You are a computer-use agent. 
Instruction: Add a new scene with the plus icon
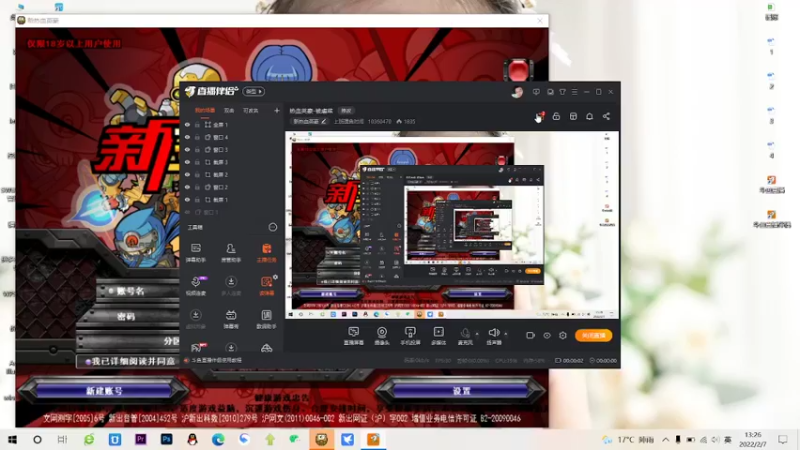(x=277, y=110)
